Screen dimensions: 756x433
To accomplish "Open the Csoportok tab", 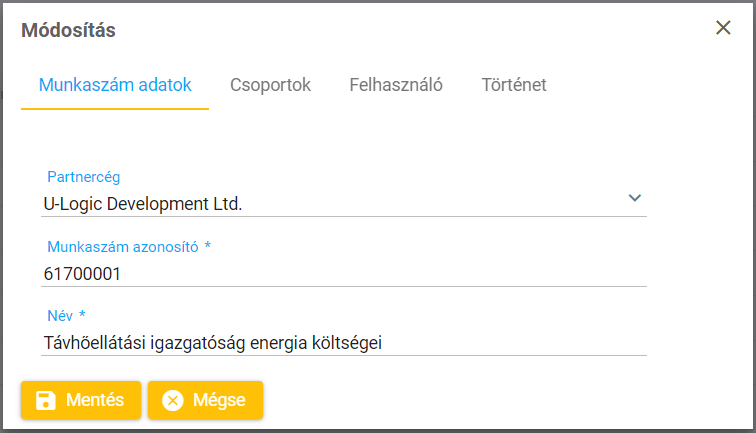I will (x=270, y=86).
